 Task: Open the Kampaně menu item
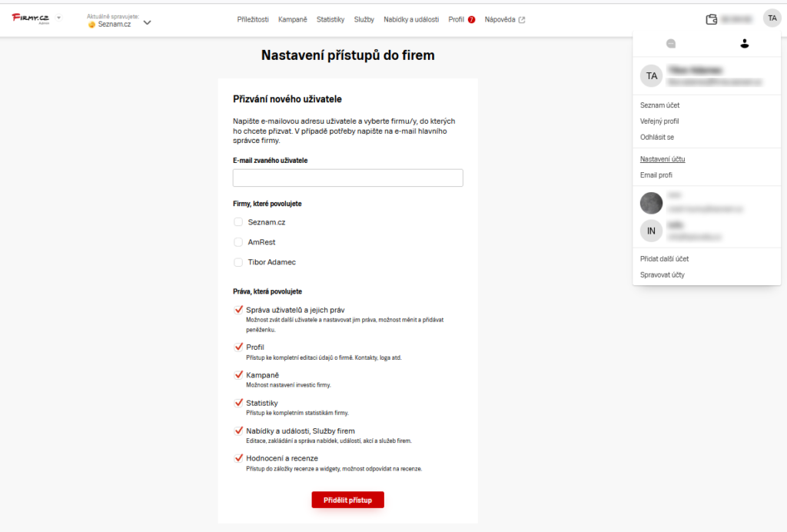293,20
